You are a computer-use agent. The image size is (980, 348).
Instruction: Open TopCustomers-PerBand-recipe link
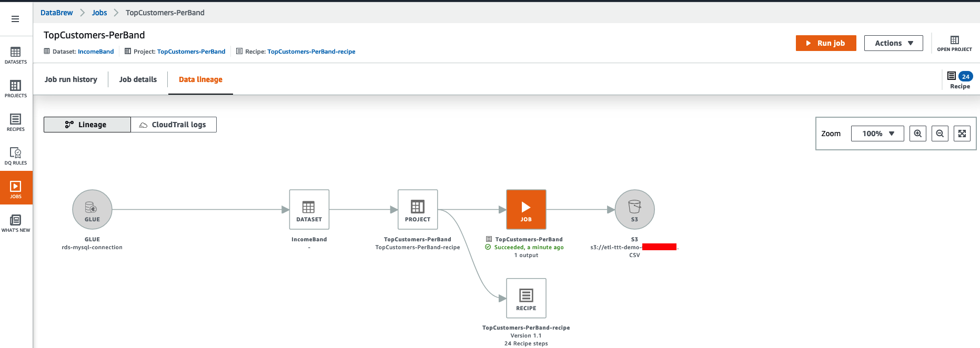tap(311, 52)
